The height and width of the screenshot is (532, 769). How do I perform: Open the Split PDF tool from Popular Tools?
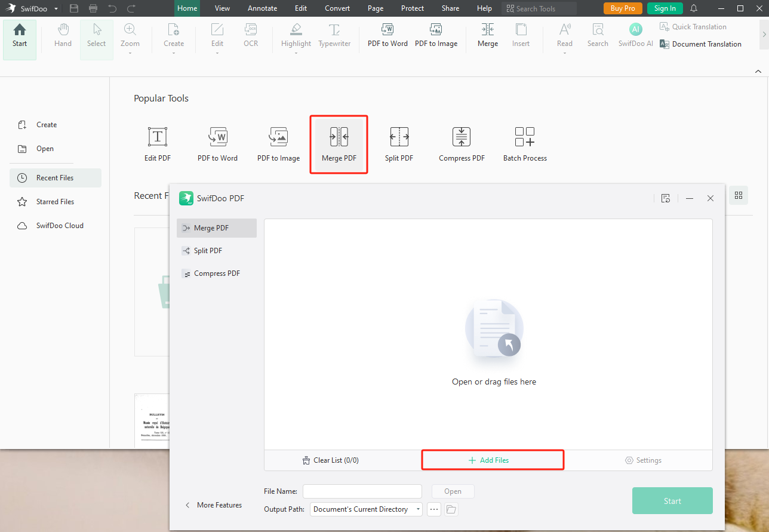tap(399, 143)
